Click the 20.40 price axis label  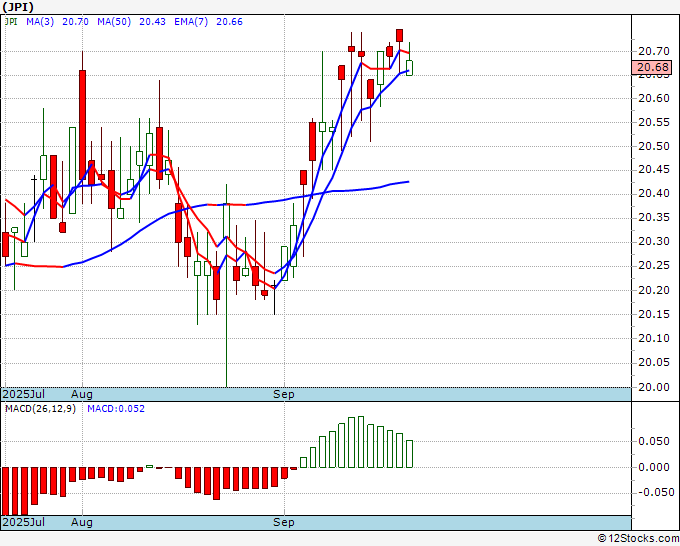(654, 193)
